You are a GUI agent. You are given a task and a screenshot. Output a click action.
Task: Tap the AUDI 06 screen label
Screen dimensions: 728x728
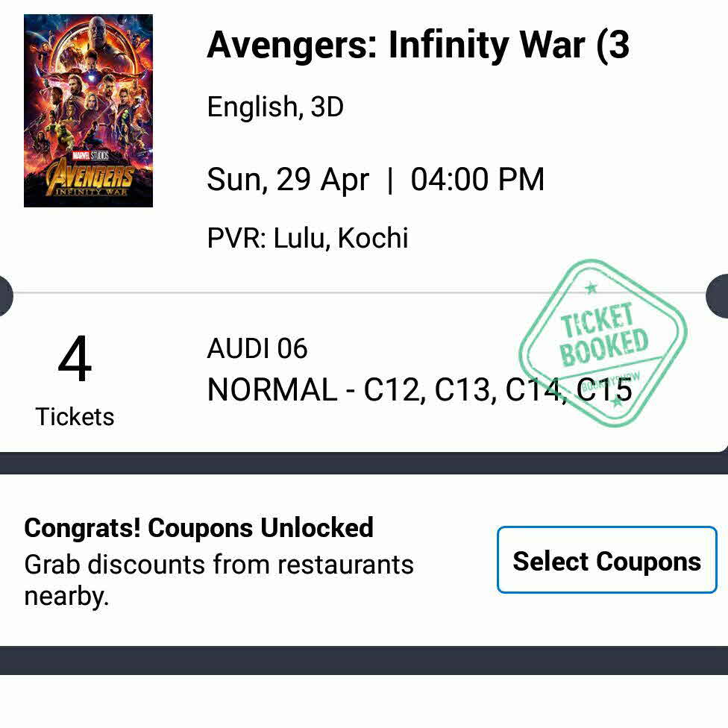[x=257, y=348]
